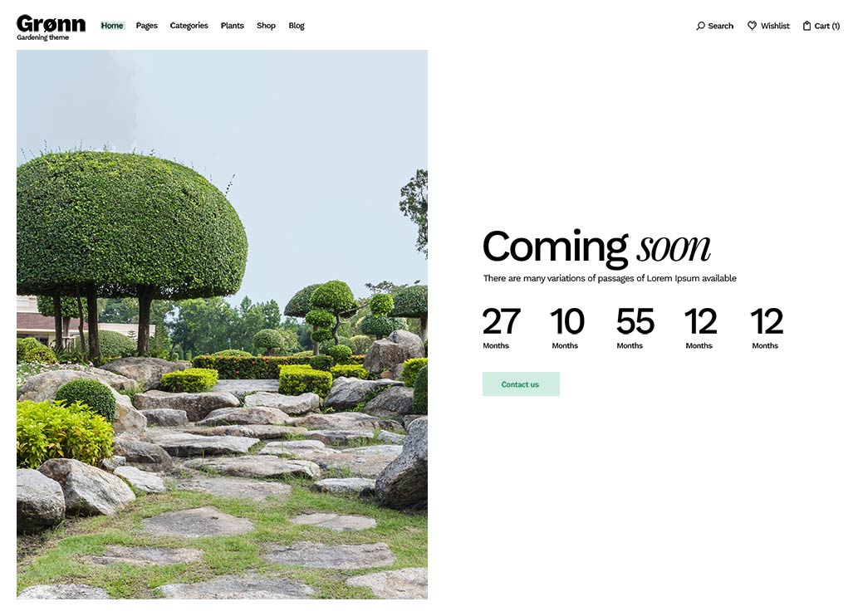Screen dimensions: 858x616
Task: Click the Coming soon heading
Action: [596, 247]
